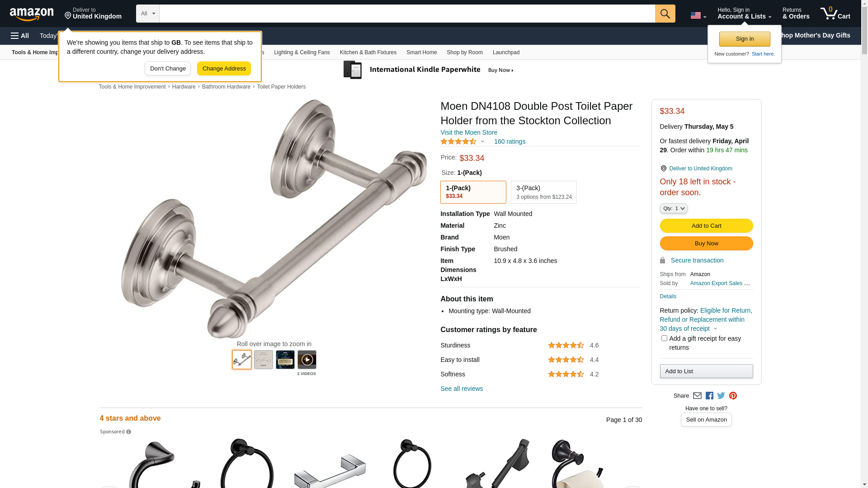
Task: Open the 160 ratings link
Action: (x=509, y=141)
